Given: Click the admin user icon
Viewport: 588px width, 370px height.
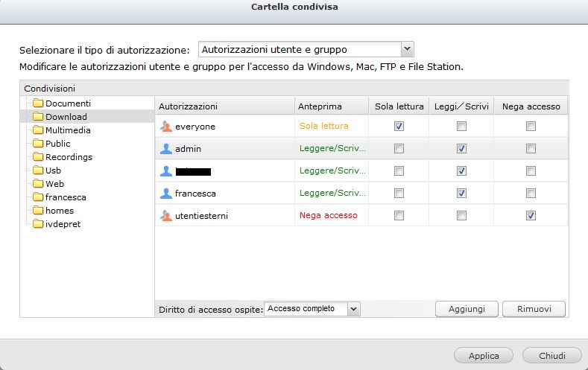Looking at the screenshot, I should tap(165, 149).
